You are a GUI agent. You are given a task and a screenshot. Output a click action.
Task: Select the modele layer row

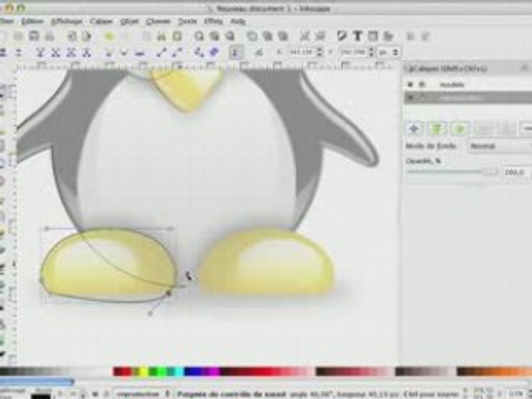[x=468, y=84]
